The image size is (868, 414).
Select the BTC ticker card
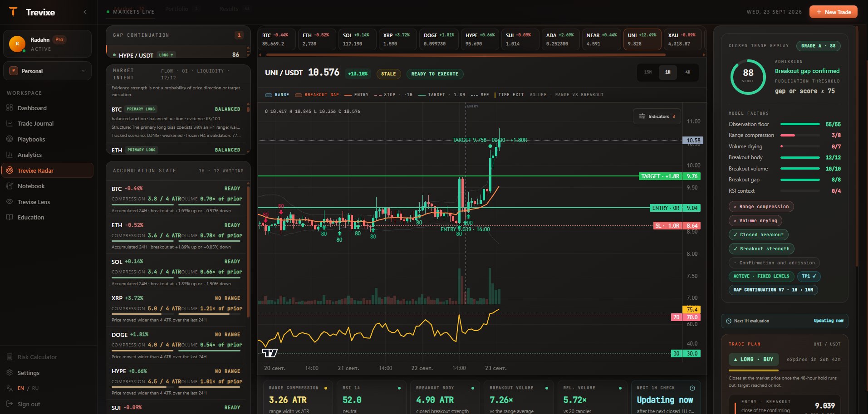point(277,39)
